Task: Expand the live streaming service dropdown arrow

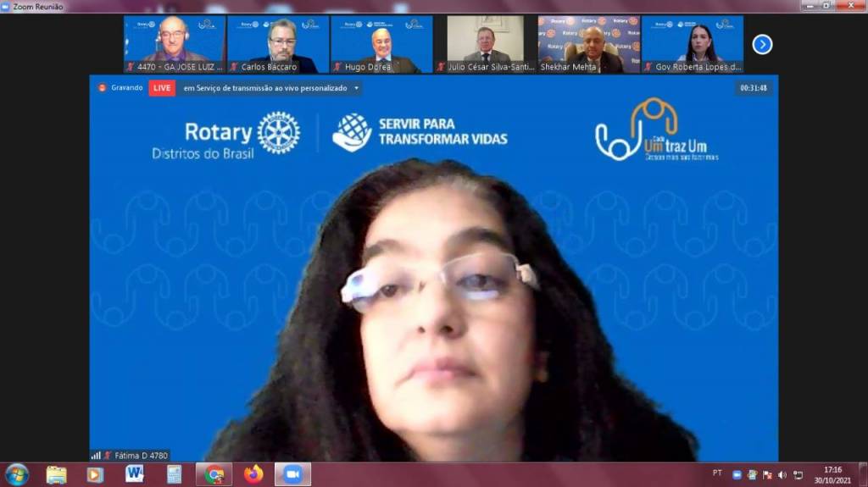Action: tap(356, 87)
